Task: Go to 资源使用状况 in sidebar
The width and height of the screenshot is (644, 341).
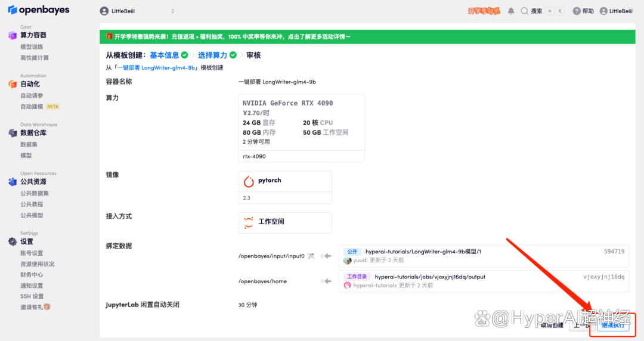Action: 38,264
